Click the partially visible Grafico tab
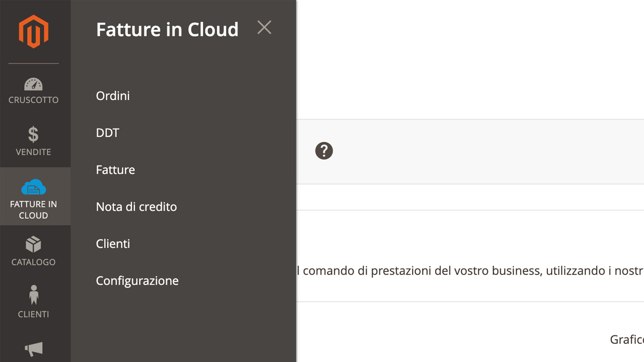The height and width of the screenshot is (362, 644). pos(627,339)
